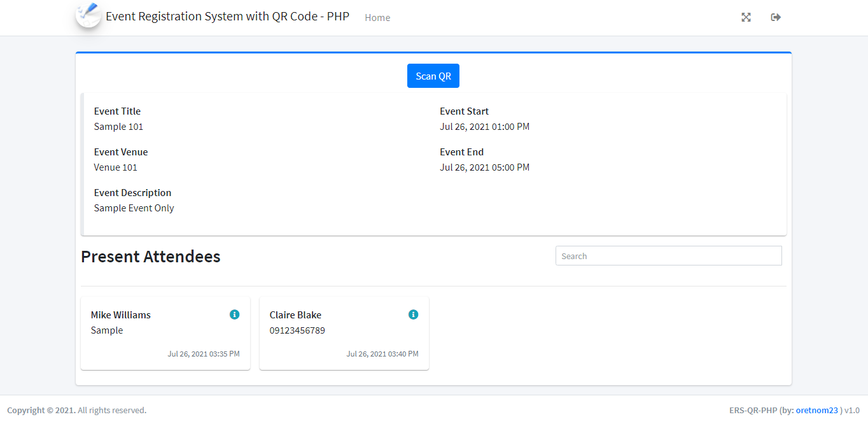Click the Event Start timestamp text

pos(484,126)
